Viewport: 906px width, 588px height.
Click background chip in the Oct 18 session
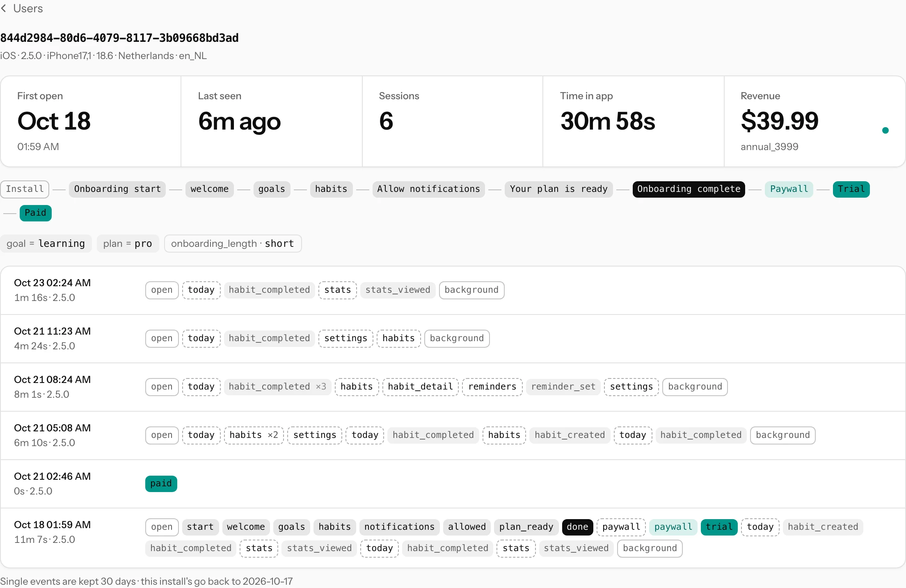coord(650,549)
